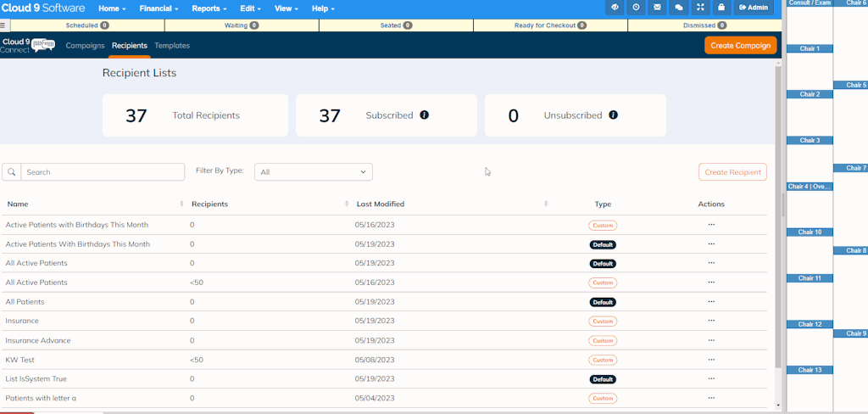Viewport: 868px width, 414px height.
Task: Open actions ellipsis for the 05/19/2023 birthdays list
Action: pyautogui.click(x=711, y=243)
